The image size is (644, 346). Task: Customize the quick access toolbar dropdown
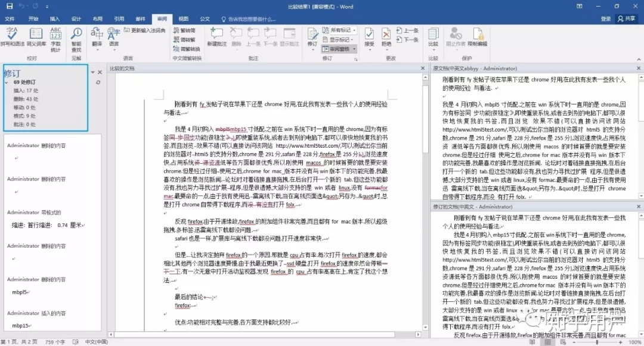(47, 7)
